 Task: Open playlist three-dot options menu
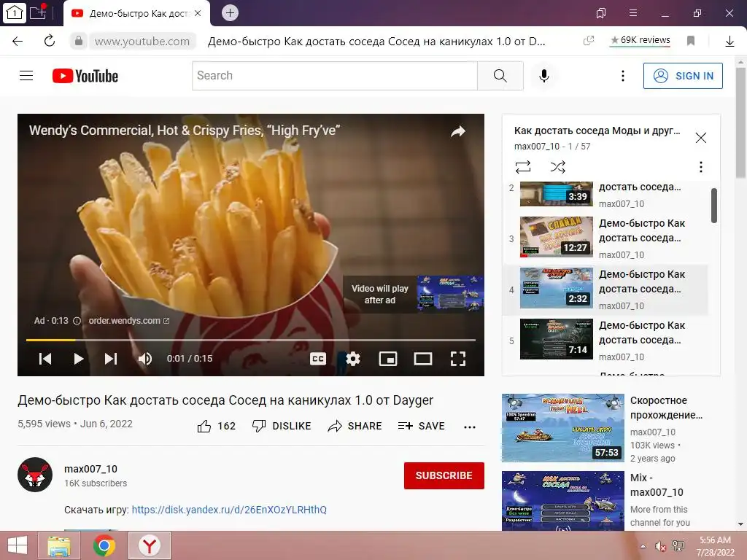pyautogui.click(x=701, y=167)
